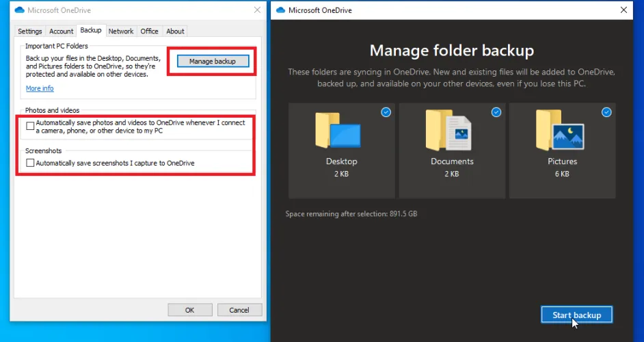Switch to the Network tab
Image resolution: width=644 pixels, height=342 pixels.
coord(121,31)
